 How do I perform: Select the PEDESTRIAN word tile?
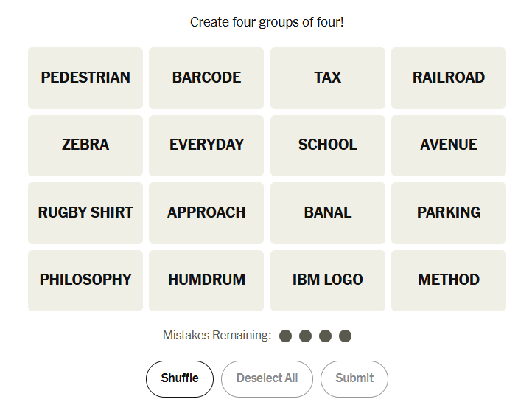(85, 77)
